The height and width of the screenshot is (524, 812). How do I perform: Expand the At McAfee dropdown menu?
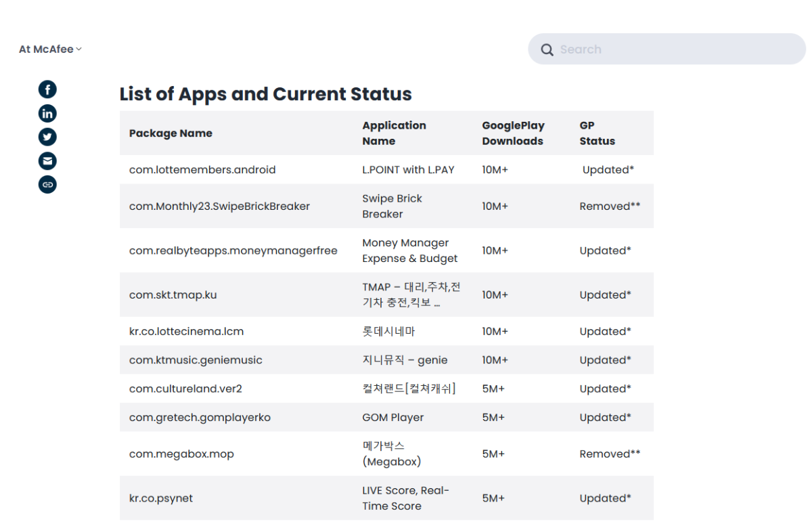click(x=50, y=49)
